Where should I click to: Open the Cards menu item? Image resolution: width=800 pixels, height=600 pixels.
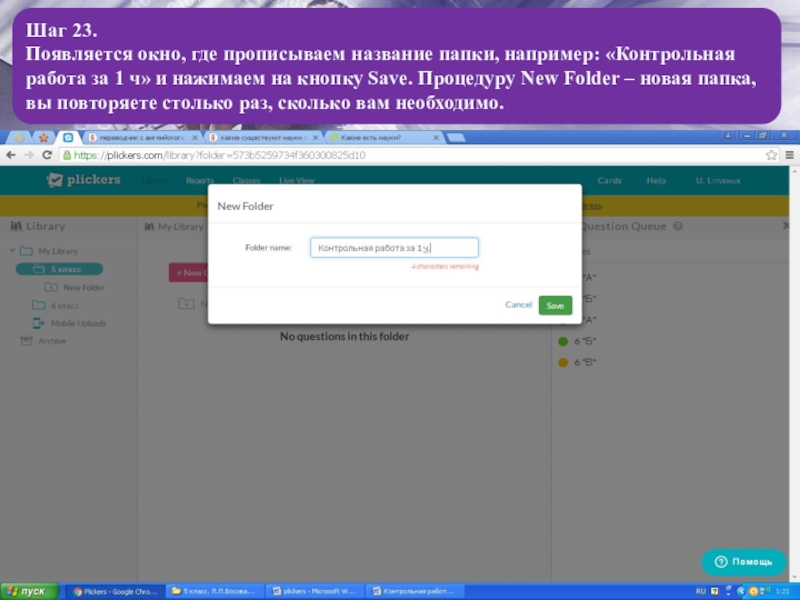(x=609, y=181)
